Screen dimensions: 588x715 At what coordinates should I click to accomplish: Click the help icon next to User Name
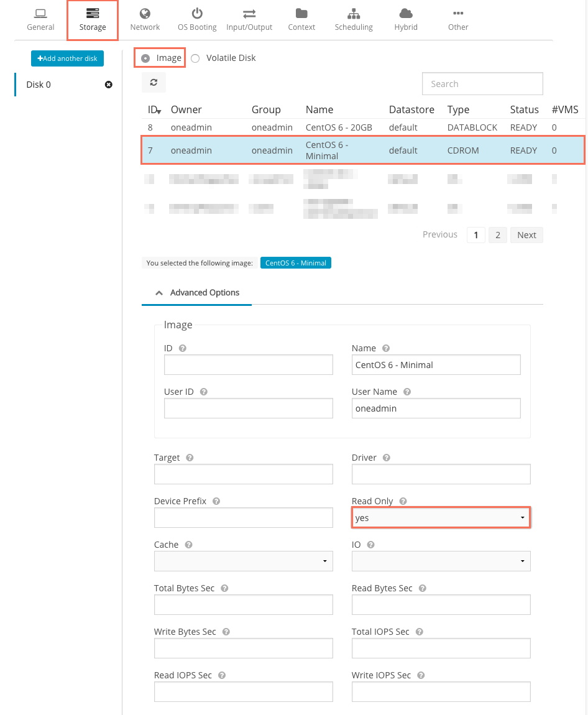tap(407, 392)
